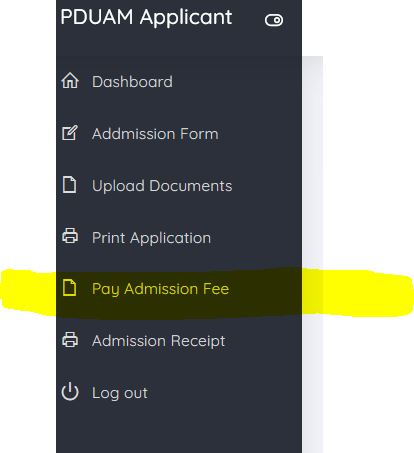Click highlighted row area right of Pay Admission Fee

(x=265, y=289)
